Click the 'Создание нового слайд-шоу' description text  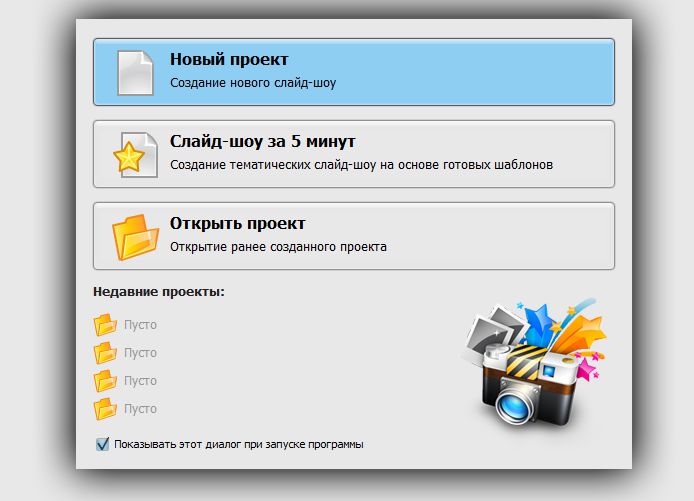tap(253, 83)
